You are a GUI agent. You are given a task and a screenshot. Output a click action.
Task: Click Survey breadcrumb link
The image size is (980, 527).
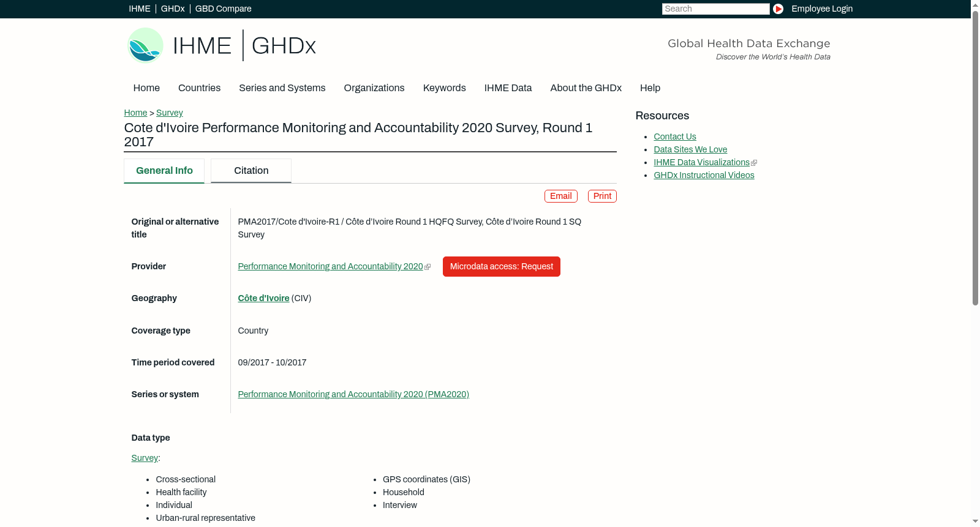coord(169,113)
